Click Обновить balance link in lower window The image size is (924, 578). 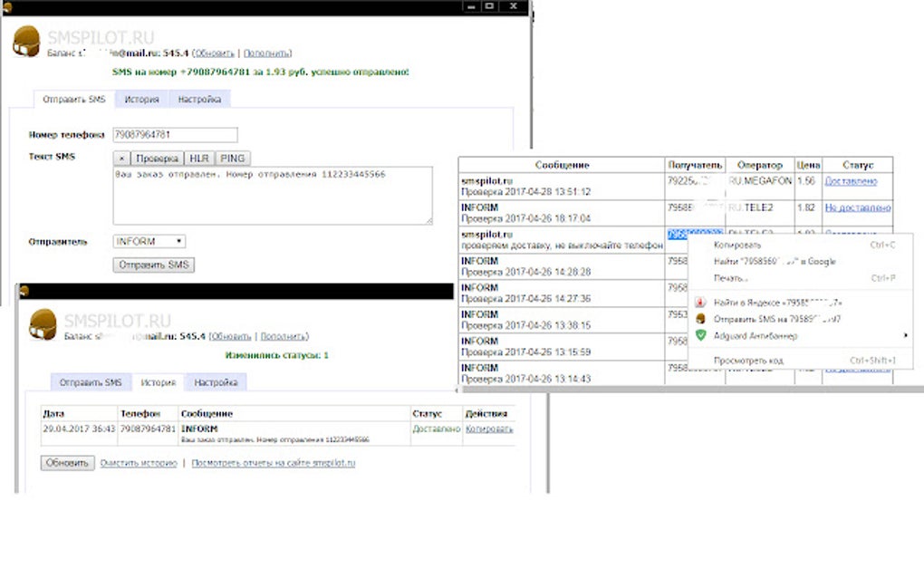[230, 336]
